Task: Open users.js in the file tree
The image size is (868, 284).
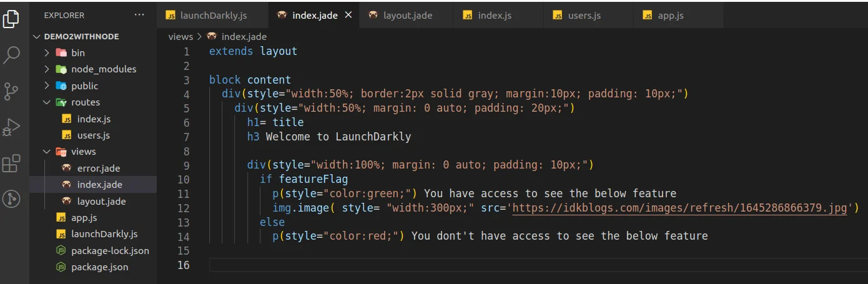Action: [x=94, y=135]
